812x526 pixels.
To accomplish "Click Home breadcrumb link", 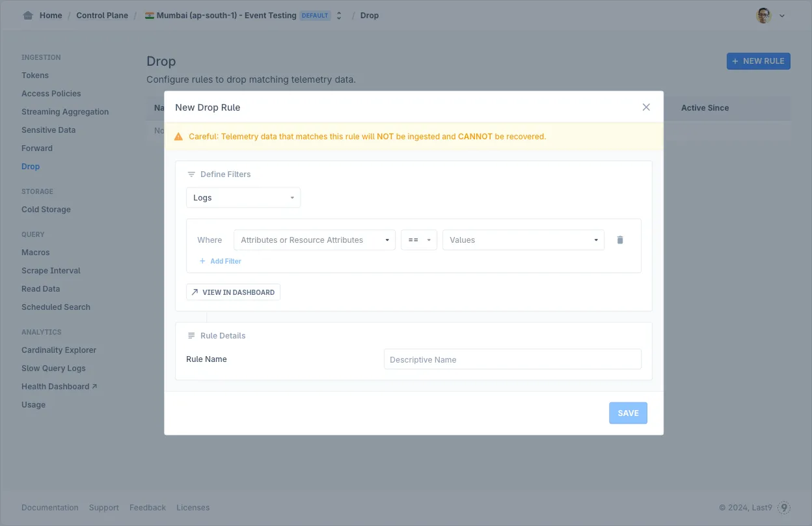I will [51, 16].
